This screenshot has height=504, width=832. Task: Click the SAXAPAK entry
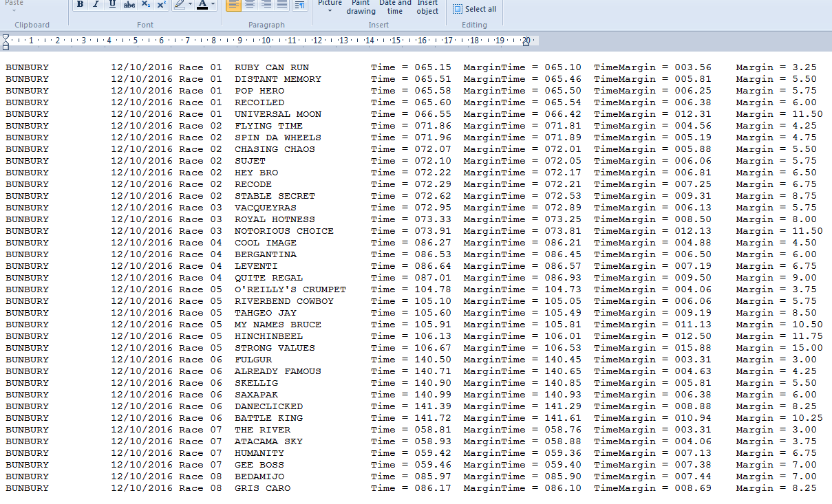[x=256, y=395]
